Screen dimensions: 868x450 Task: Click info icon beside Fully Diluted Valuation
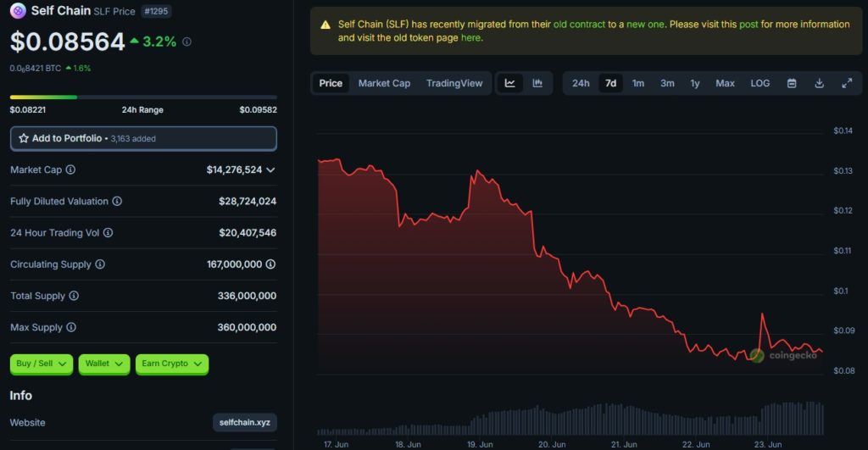(x=117, y=202)
